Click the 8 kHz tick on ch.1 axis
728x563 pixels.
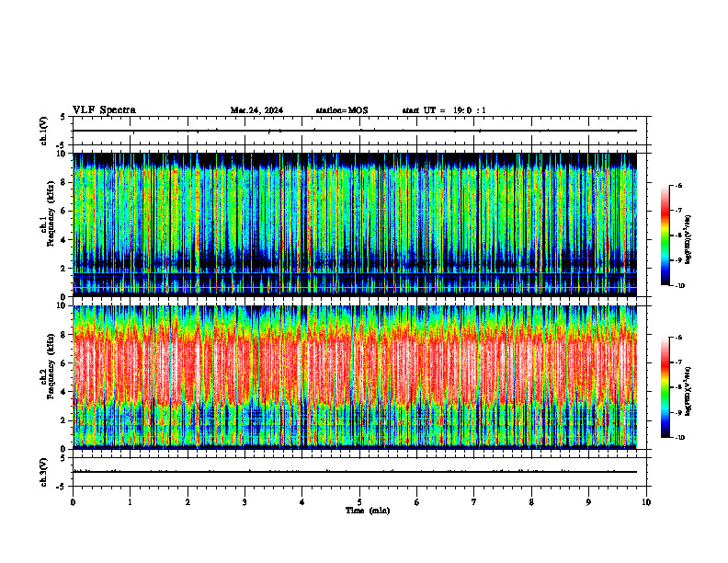pos(64,182)
